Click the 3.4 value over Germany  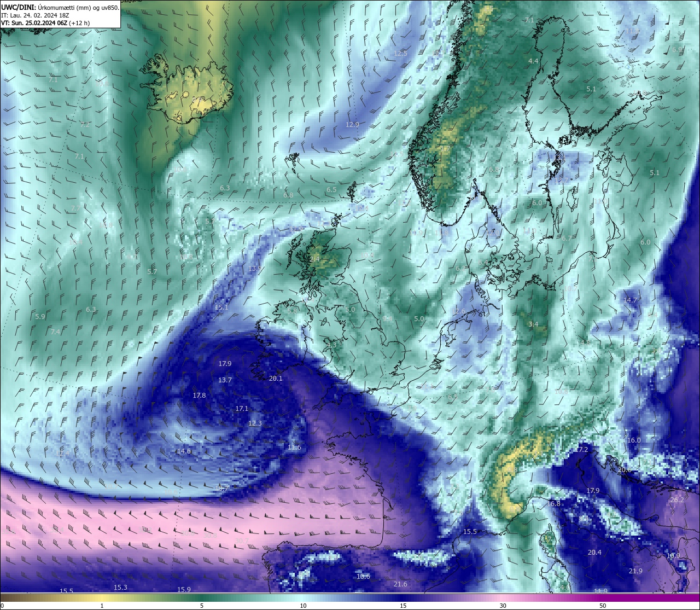(x=533, y=324)
